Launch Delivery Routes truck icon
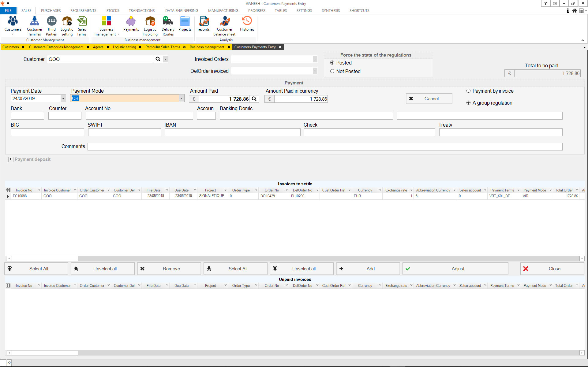The height and width of the screenshot is (367, 588). point(168,26)
